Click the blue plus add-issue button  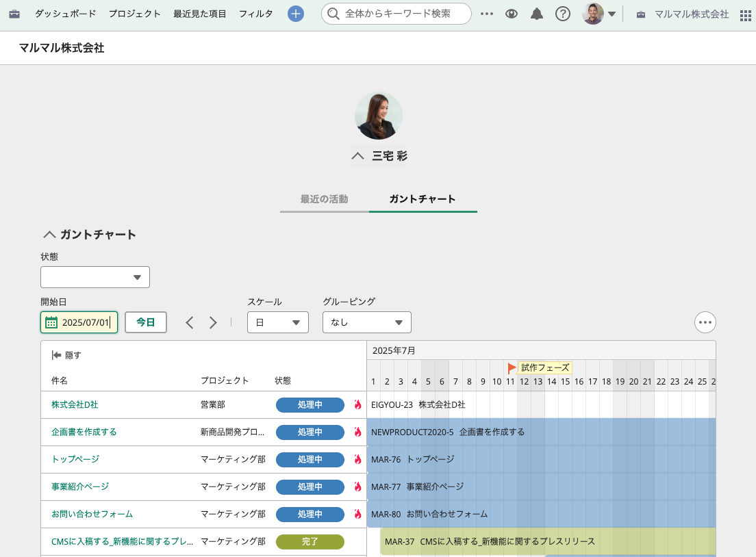tap(296, 14)
